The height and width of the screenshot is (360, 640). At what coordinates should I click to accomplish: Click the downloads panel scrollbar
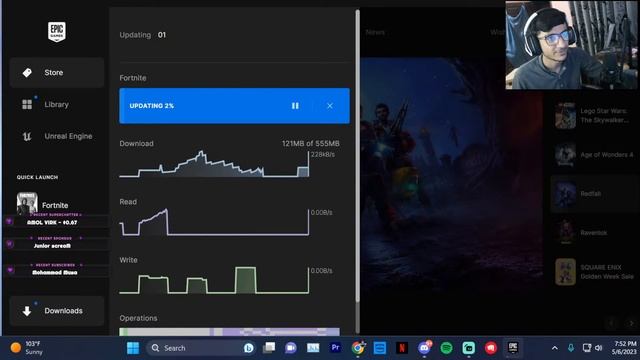point(358,156)
